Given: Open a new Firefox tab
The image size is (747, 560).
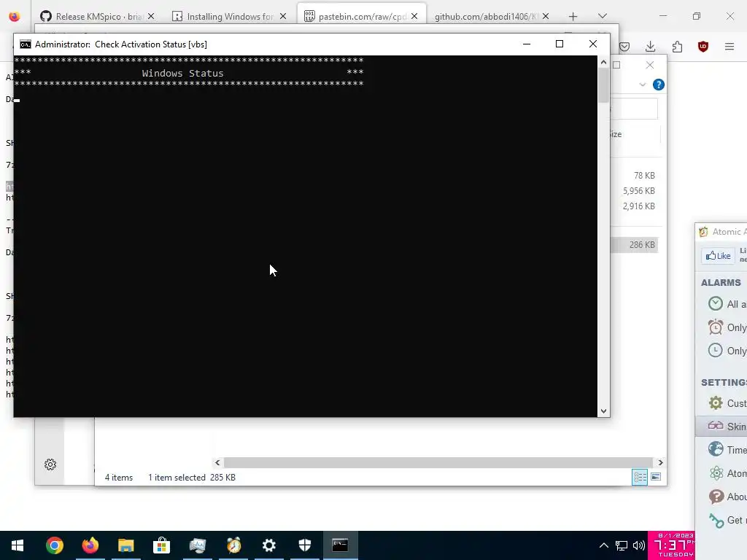Looking at the screenshot, I should tap(573, 17).
